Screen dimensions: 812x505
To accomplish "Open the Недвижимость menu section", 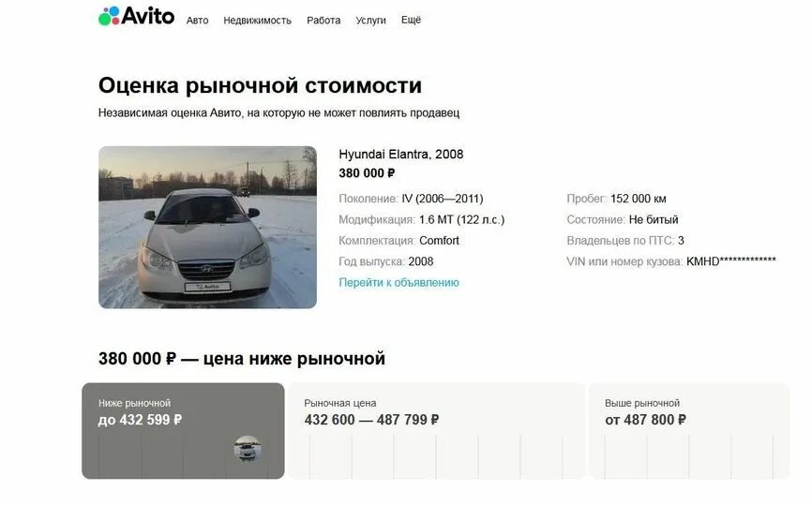I will pos(257,21).
